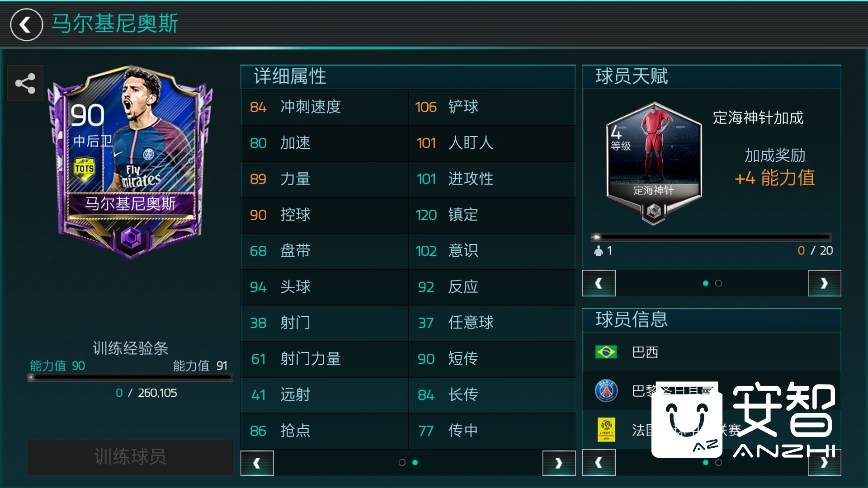Select the second page dot under 球员天赋
The height and width of the screenshot is (488, 868).
tap(718, 283)
